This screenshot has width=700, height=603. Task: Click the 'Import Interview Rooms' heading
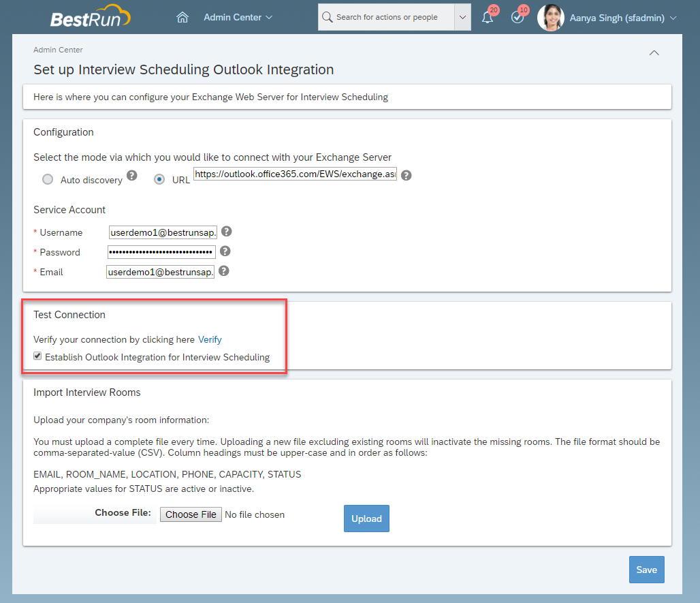[x=87, y=392]
